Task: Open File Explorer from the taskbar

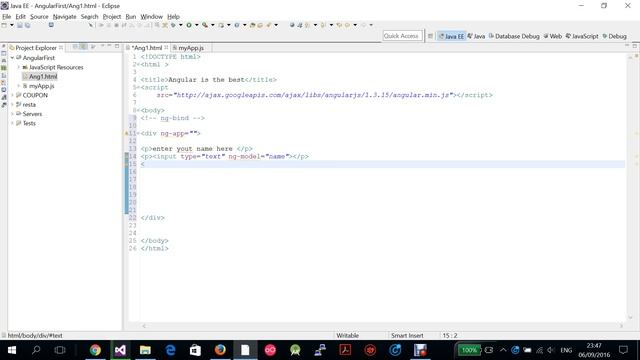Action: click(145, 350)
